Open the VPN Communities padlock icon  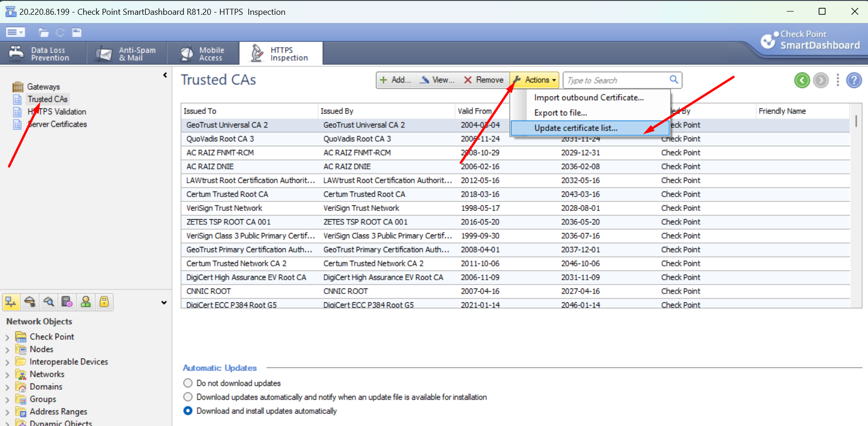pos(104,302)
